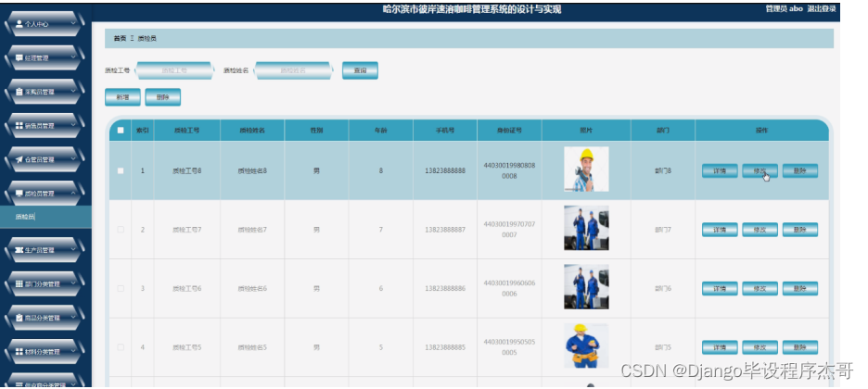Click the grid icon beside 销售员管理
Screen dimensions: 868x389
pyautogui.click(x=19, y=126)
